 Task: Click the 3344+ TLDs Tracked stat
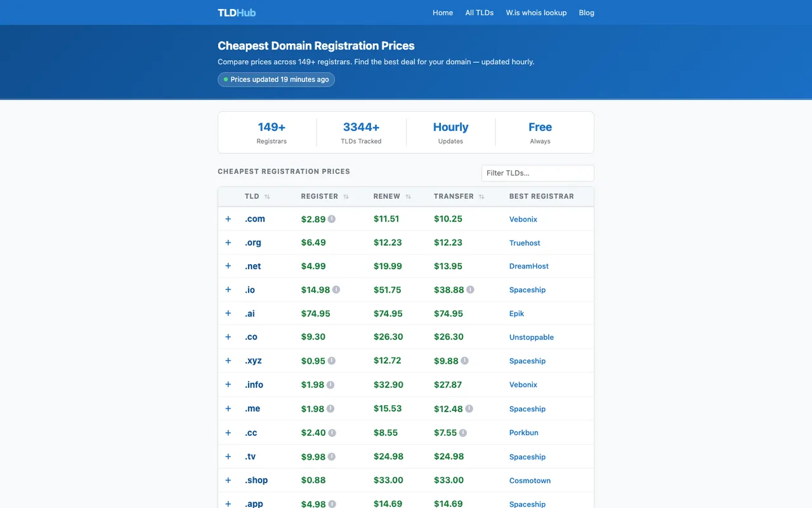click(361, 133)
